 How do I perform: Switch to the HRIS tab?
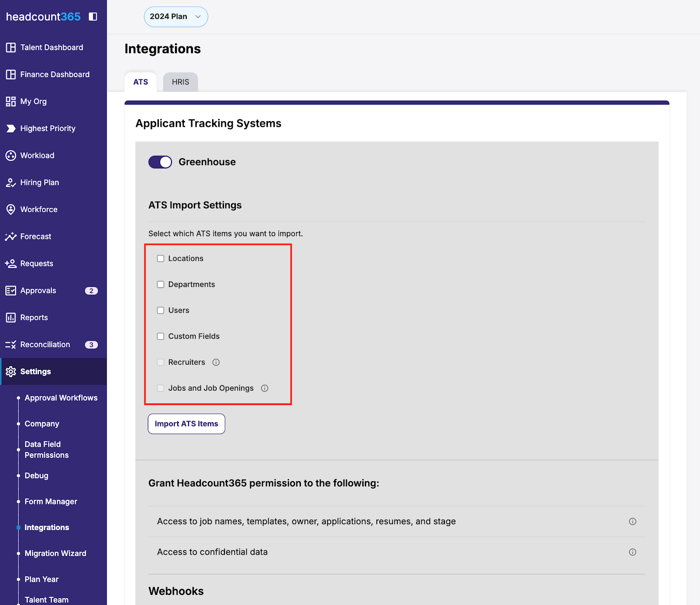click(181, 82)
